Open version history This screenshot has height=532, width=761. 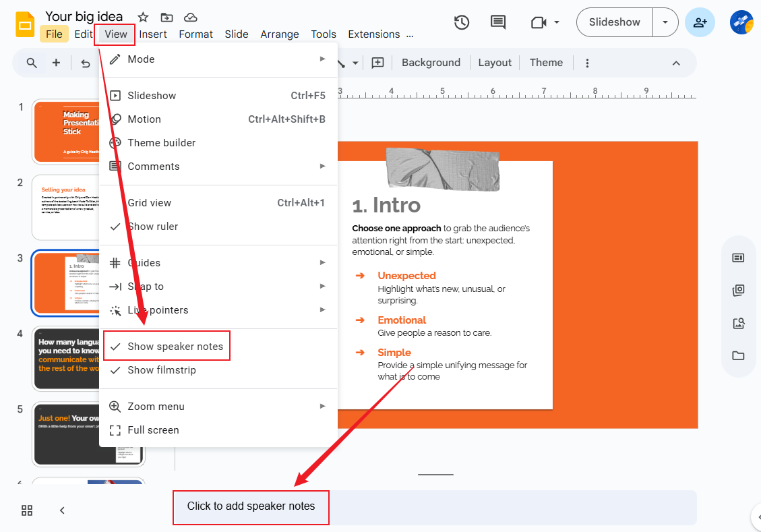[462, 22]
